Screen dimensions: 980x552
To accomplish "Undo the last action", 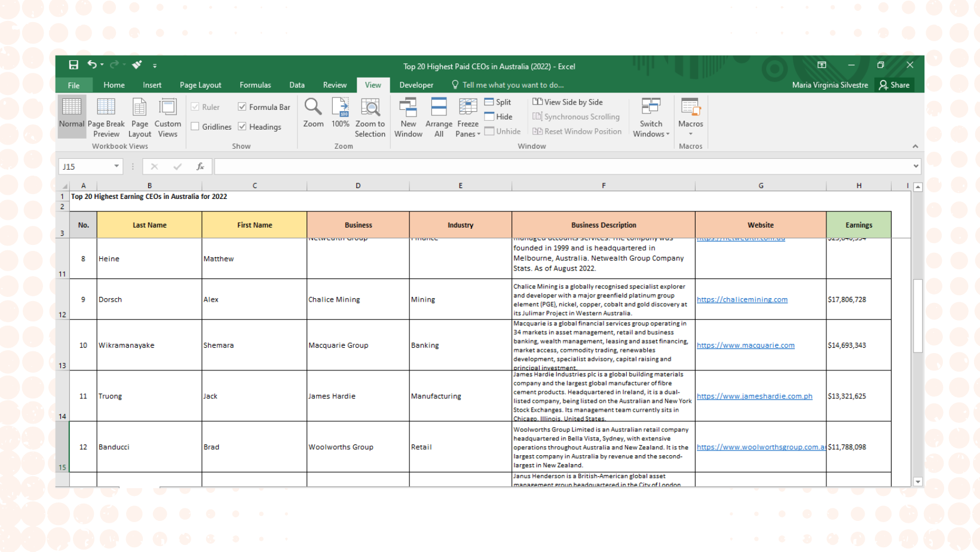I will (x=91, y=65).
